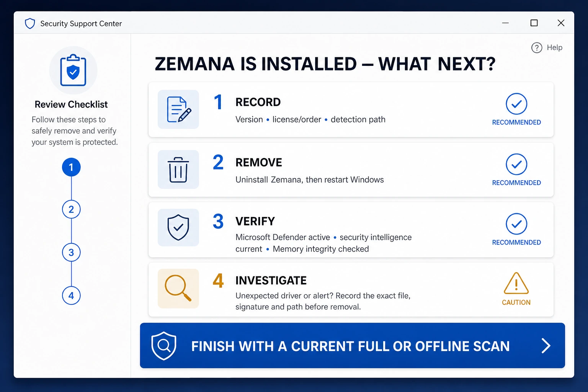Toggle the Verify step recommended checkmark
Image resolution: width=588 pixels, height=392 pixels.
click(516, 224)
